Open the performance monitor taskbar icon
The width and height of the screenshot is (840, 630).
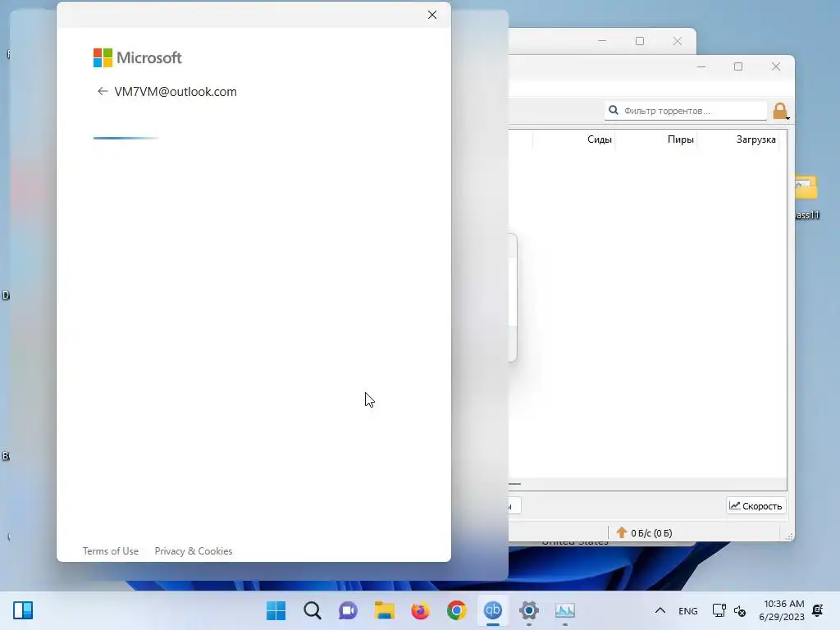tap(565, 610)
